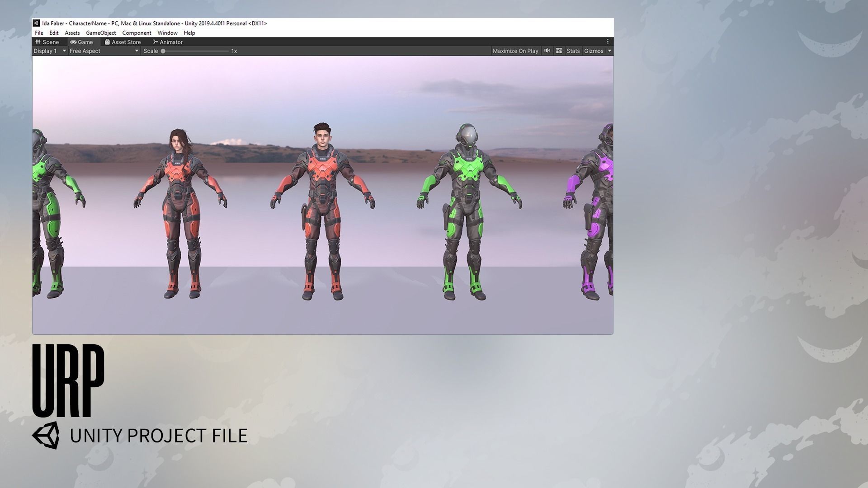Open the Assets menu
868x488 pixels.
coord(72,33)
